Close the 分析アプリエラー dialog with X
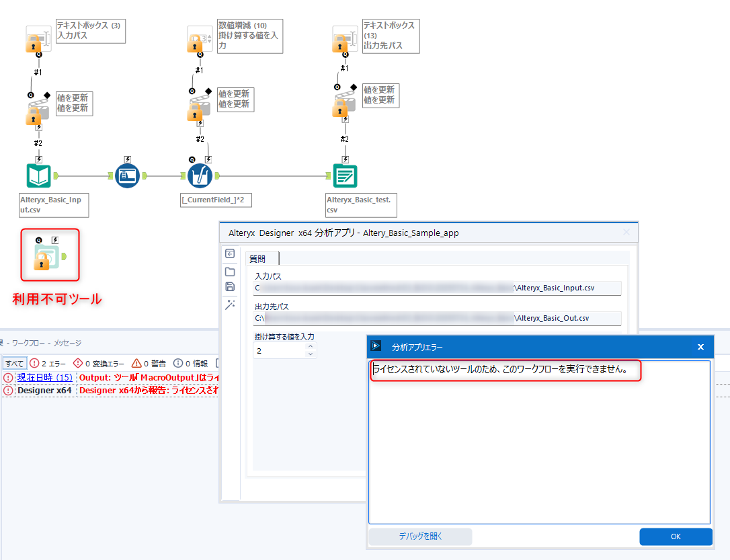 point(700,347)
